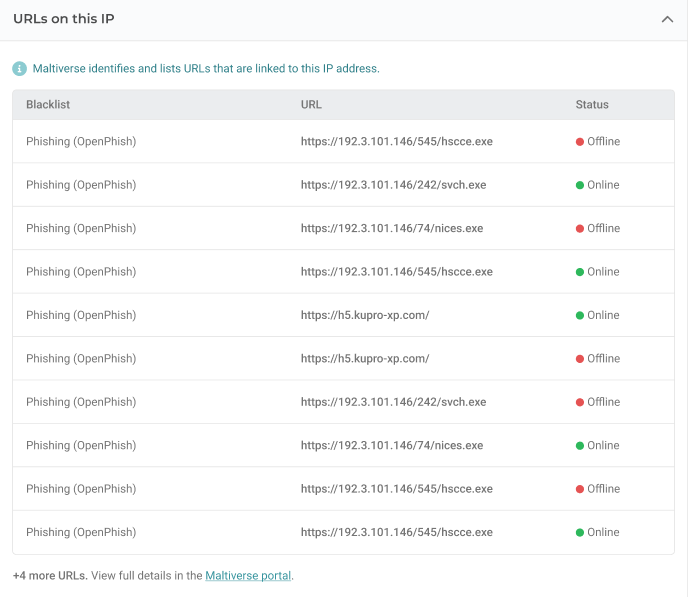The image size is (688, 597).
Task: Click the Offline label in svch.exe row
Action: pyautogui.click(x=603, y=402)
